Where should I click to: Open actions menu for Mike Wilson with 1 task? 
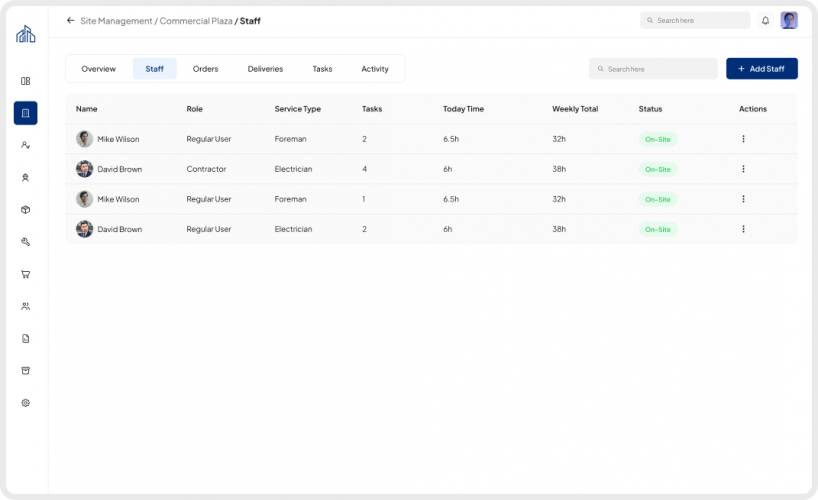743,199
